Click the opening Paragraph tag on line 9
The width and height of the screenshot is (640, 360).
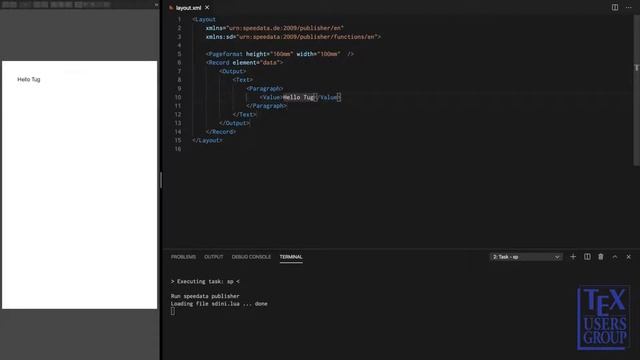(x=264, y=89)
